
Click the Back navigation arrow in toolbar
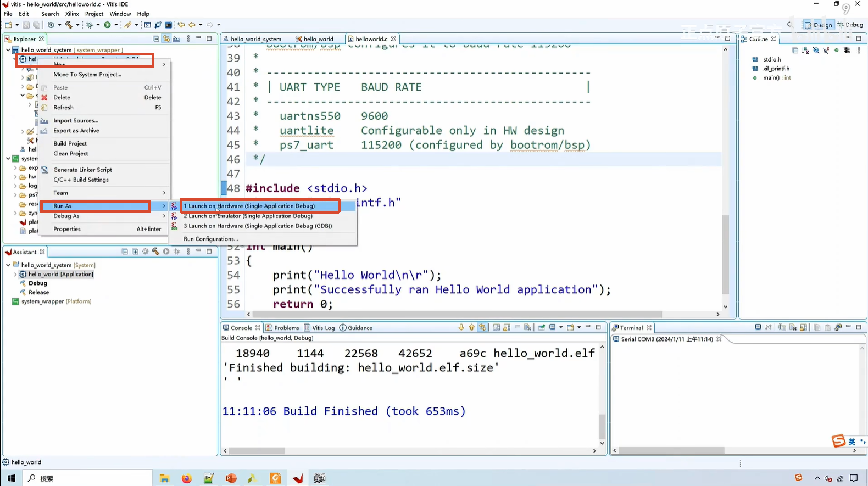click(192, 25)
